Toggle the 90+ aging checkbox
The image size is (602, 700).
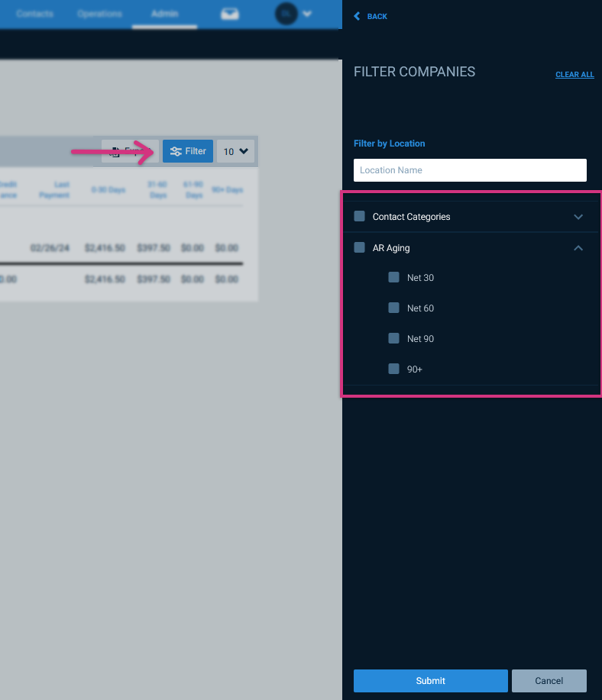click(x=393, y=369)
